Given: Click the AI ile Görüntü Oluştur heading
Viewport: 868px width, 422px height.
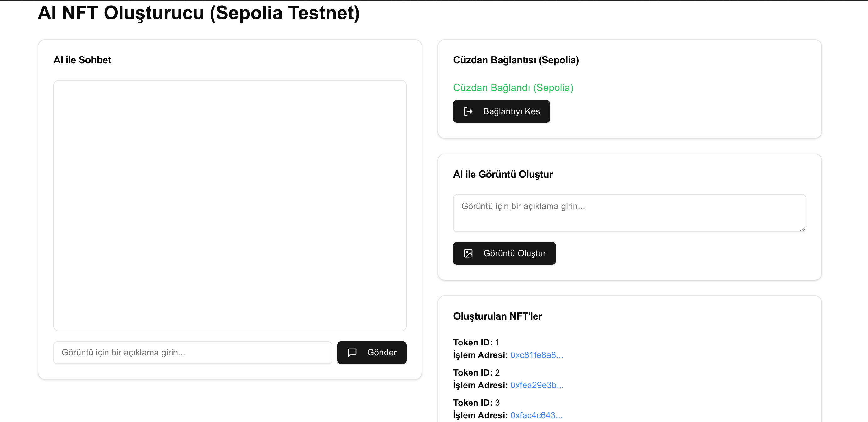Looking at the screenshot, I should (x=503, y=175).
